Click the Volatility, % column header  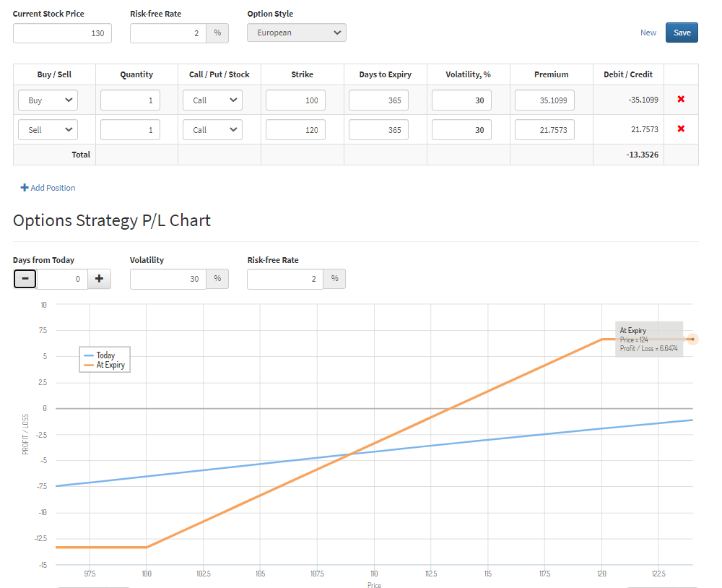[469, 74]
